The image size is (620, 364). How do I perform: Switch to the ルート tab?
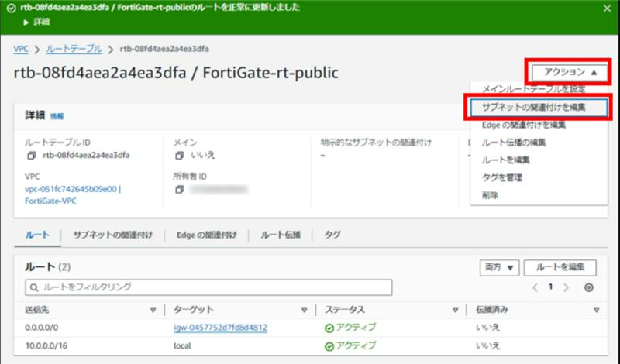(x=37, y=235)
